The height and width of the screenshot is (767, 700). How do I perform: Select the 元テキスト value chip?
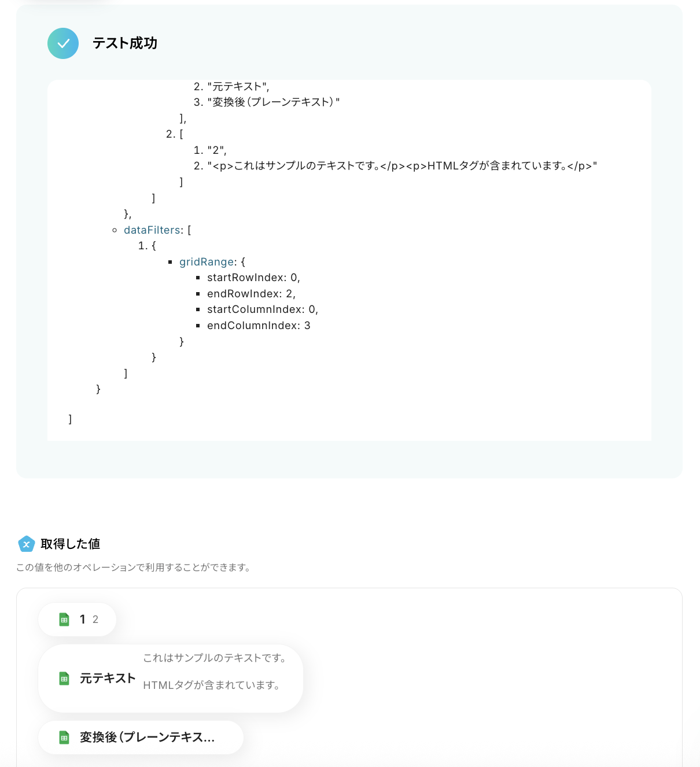pos(171,679)
